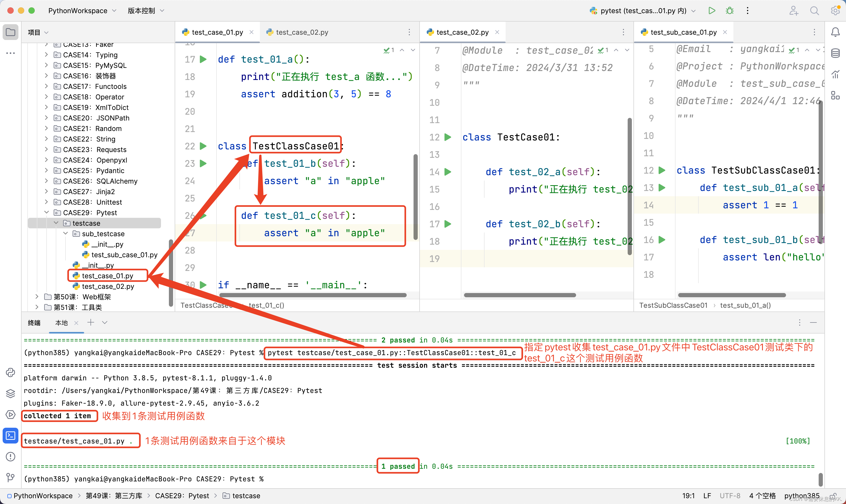Select the 终端 panel title tab
The image size is (846, 504).
click(34, 323)
